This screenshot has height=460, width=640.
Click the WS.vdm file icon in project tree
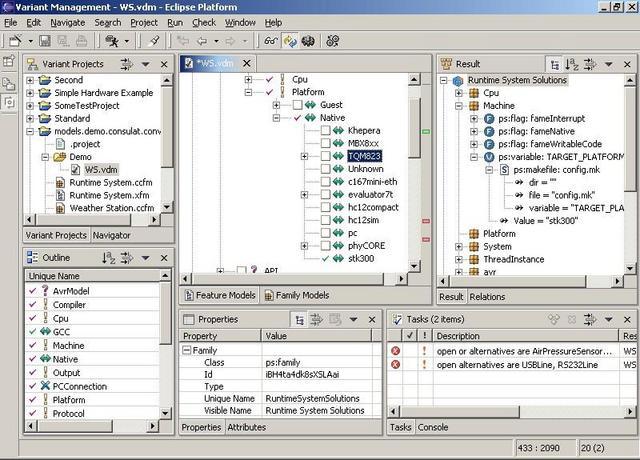[x=76, y=169]
